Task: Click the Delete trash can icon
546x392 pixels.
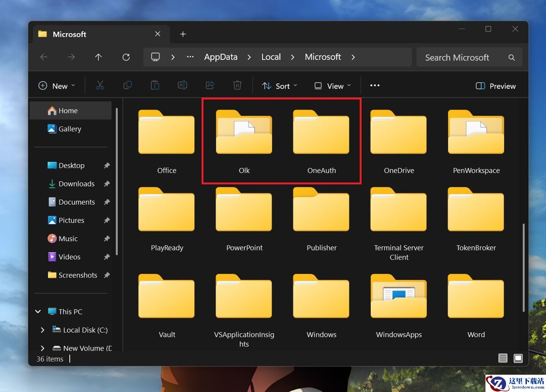Action: click(237, 85)
